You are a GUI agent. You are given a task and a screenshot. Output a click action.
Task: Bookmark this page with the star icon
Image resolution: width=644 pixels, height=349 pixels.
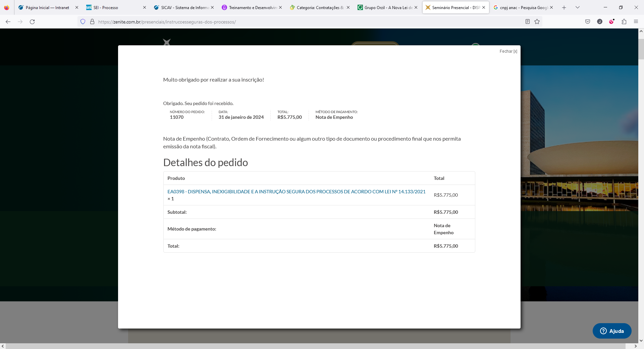tap(537, 22)
